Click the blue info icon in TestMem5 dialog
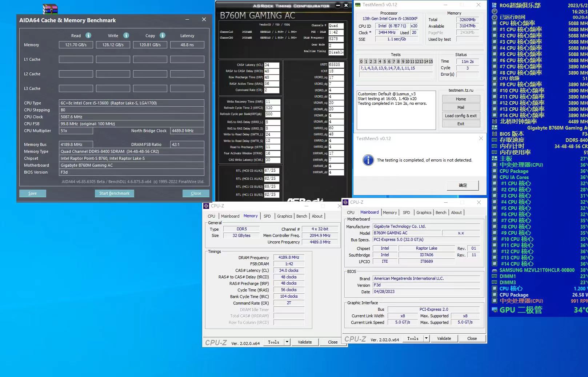Viewport: 588px width, 377px height. click(368, 160)
